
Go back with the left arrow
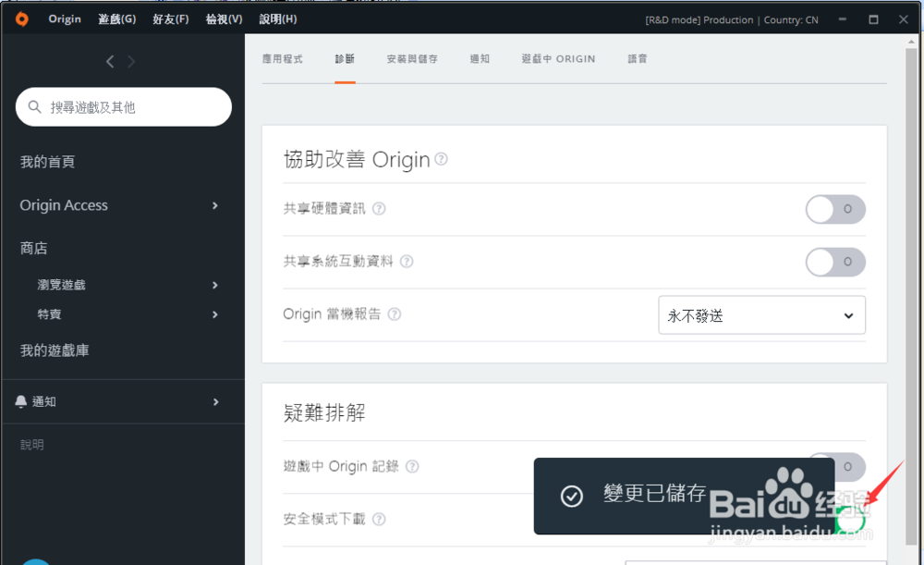point(110,61)
